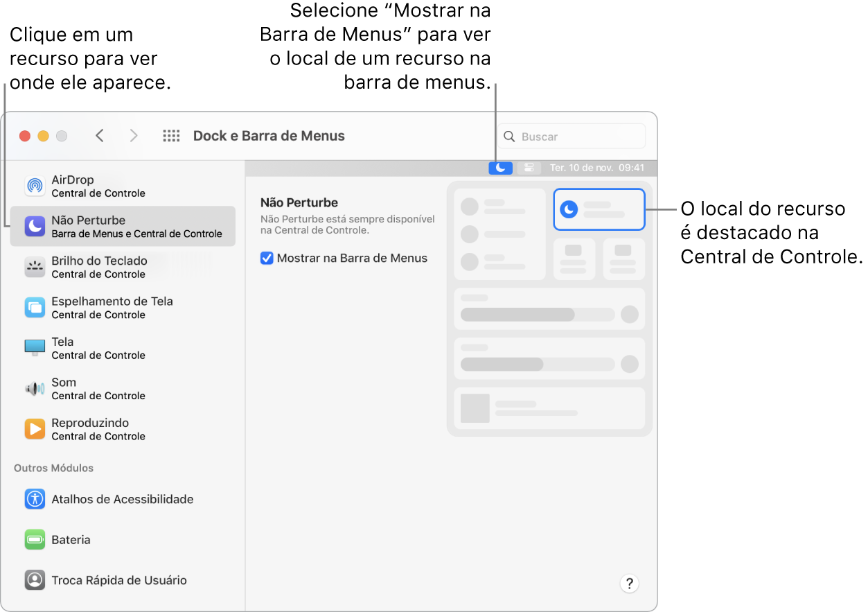Click the back navigation arrow
The image size is (868, 612).
tap(99, 136)
